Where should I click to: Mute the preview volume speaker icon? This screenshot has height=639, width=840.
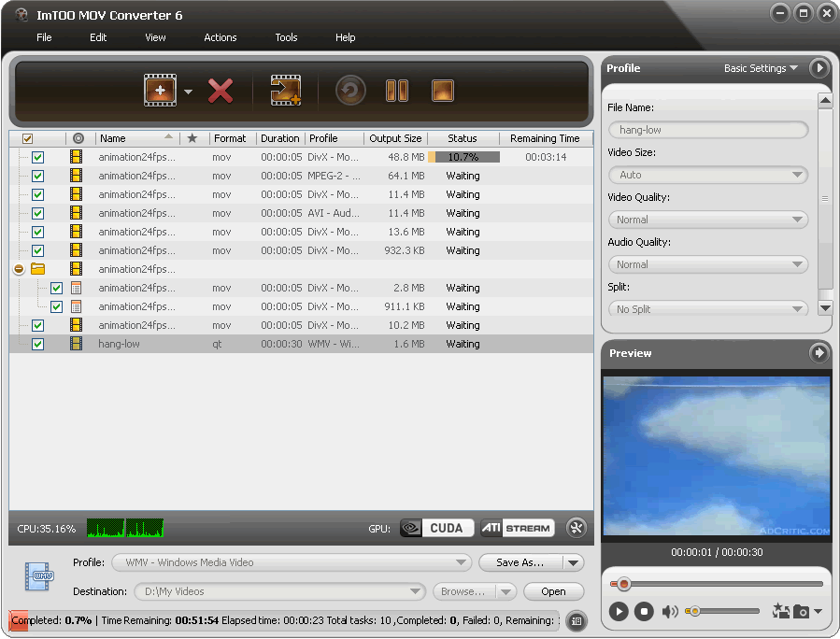tap(670, 611)
